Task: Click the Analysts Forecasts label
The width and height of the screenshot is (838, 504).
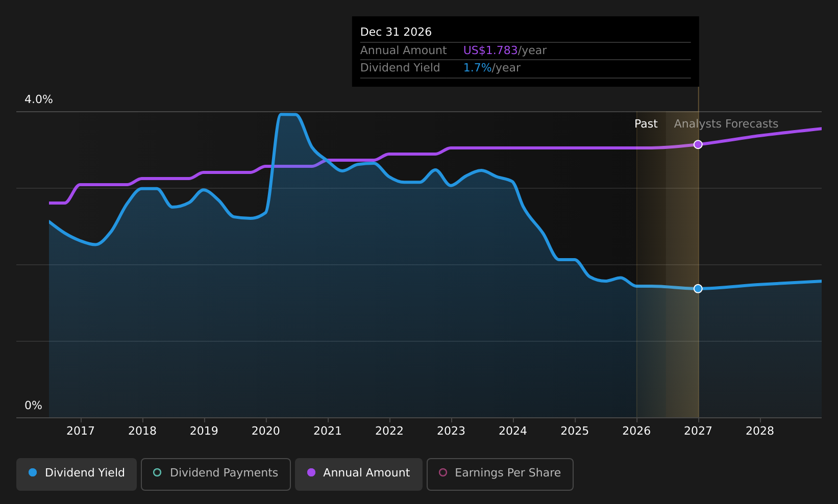Action: (726, 124)
